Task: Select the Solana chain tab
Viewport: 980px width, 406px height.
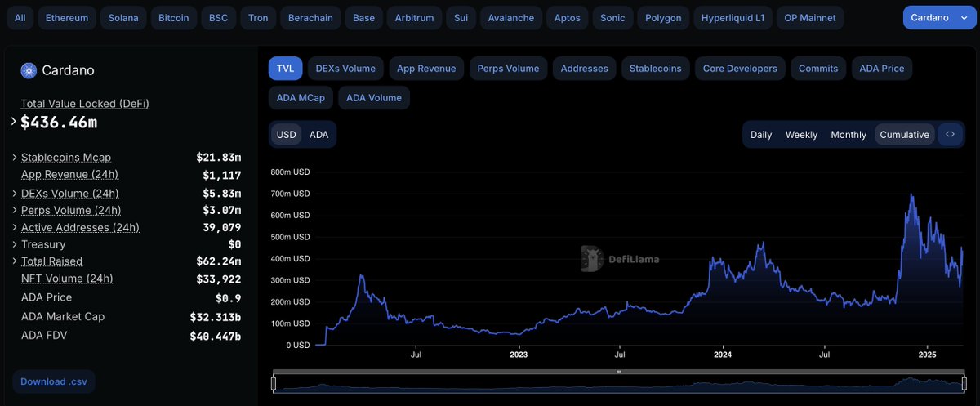Action: pos(124,17)
